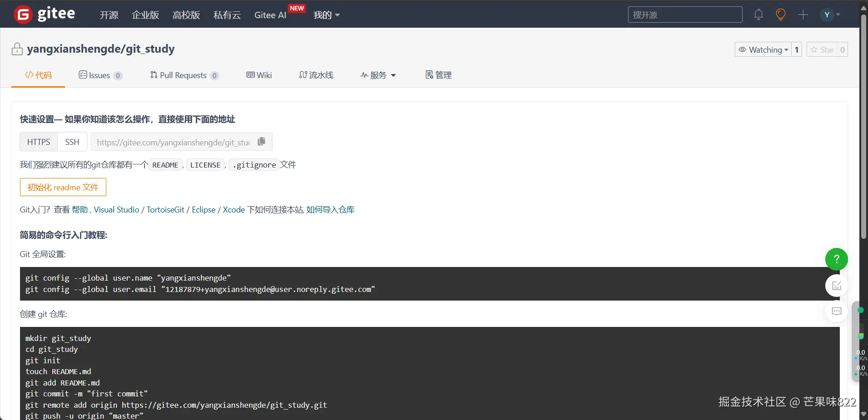The image size is (868, 420).
Task: Open the TortoiseGit guide link
Action: (x=165, y=210)
